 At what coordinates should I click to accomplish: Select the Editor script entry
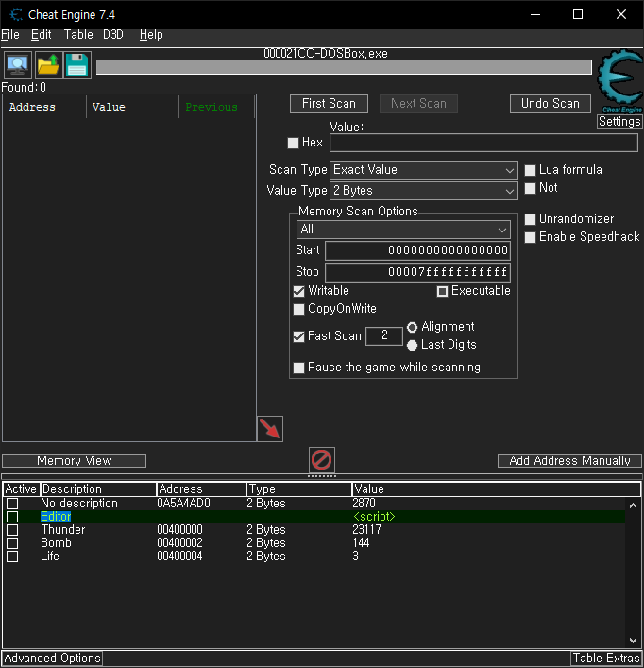tap(56, 517)
